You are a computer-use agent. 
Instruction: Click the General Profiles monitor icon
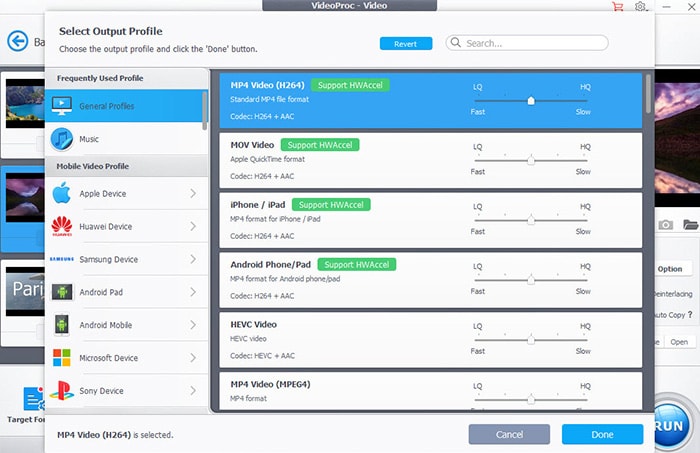tap(62, 106)
